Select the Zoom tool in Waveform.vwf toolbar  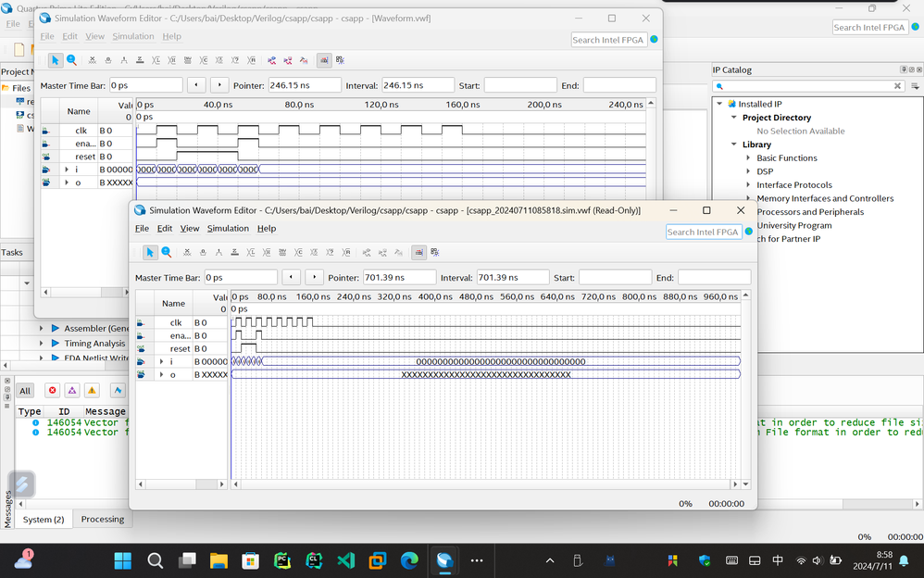tap(71, 60)
